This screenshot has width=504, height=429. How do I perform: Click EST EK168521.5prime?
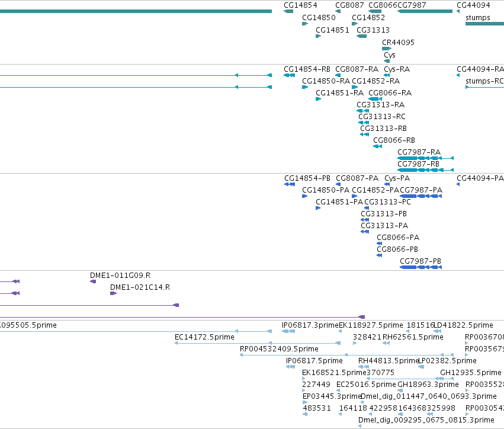coord(304,379)
